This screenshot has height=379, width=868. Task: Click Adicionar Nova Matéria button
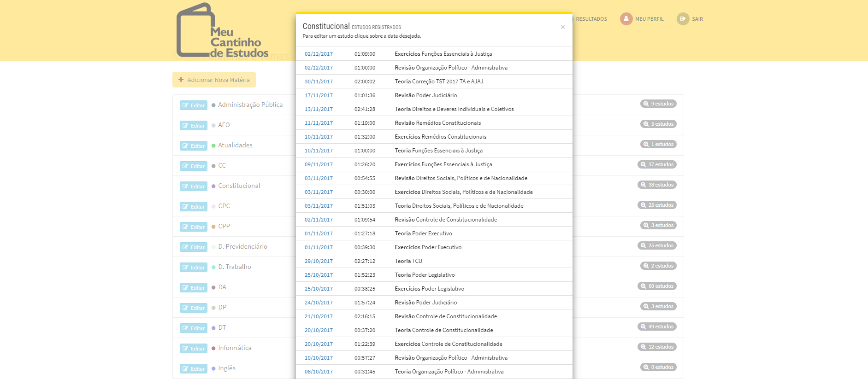(214, 80)
